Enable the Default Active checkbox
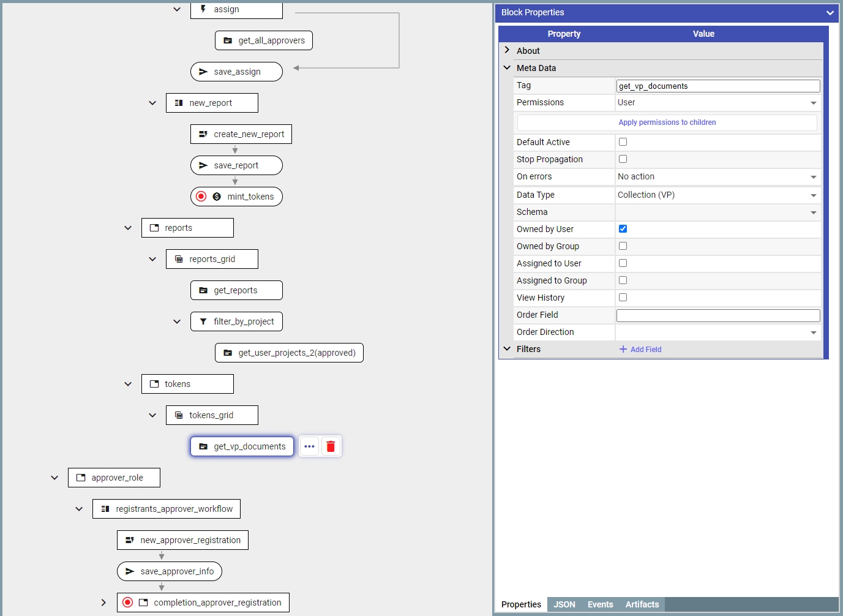843x616 pixels. point(623,142)
